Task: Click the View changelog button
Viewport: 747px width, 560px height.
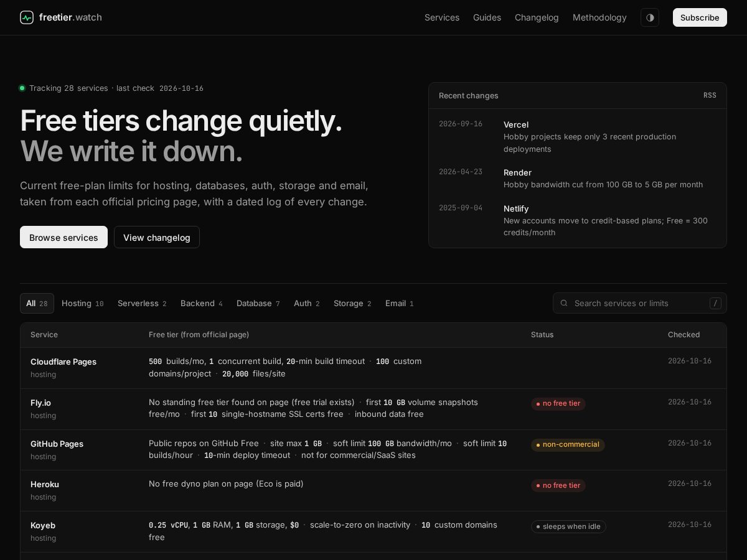Action: (157, 237)
